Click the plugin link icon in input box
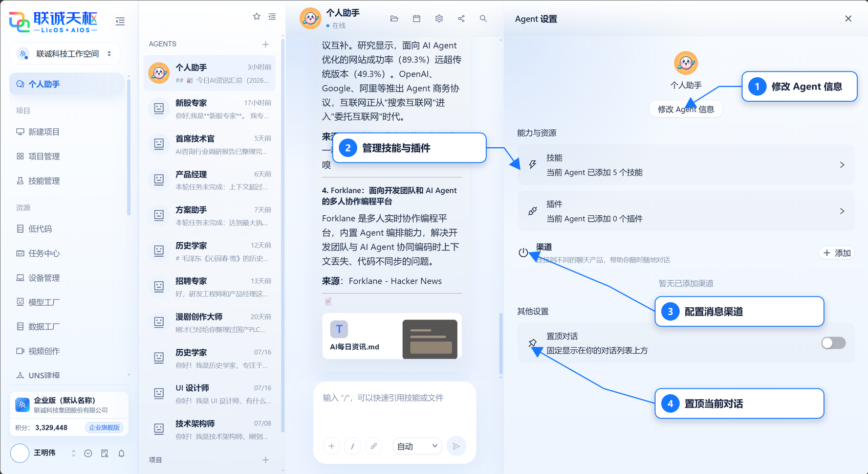 click(374, 446)
